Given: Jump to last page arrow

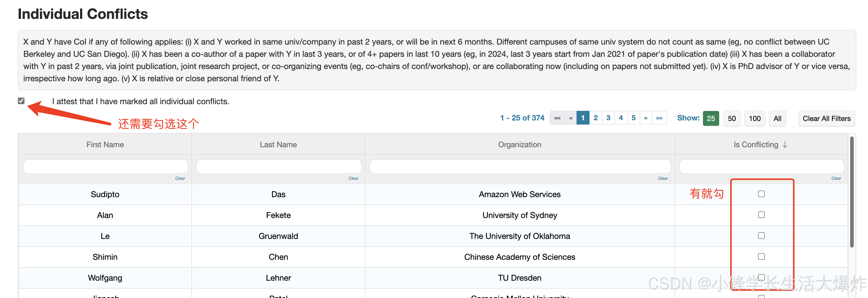Looking at the screenshot, I should click(659, 118).
